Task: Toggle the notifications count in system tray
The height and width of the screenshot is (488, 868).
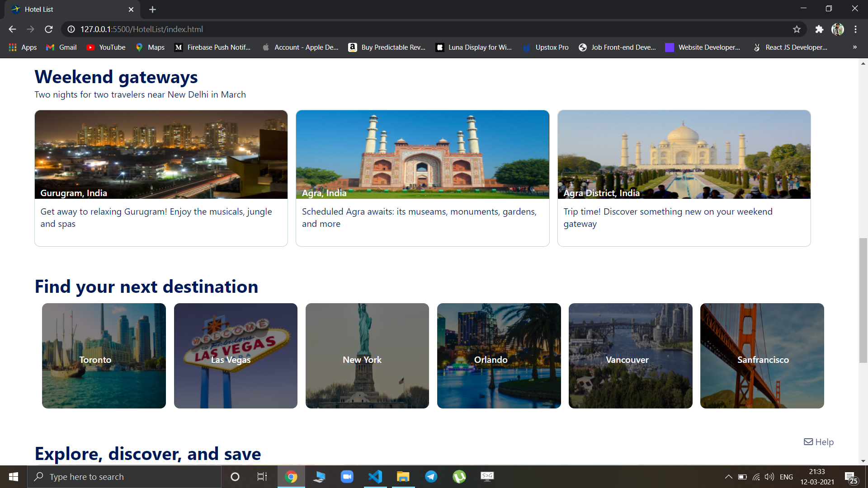Action: pos(852,476)
